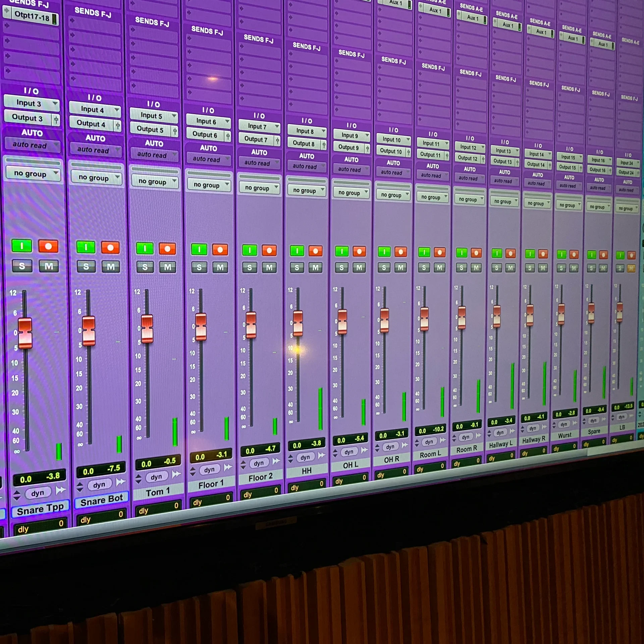Mute the Snare Bot track
The height and width of the screenshot is (644, 644).
(111, 267)
